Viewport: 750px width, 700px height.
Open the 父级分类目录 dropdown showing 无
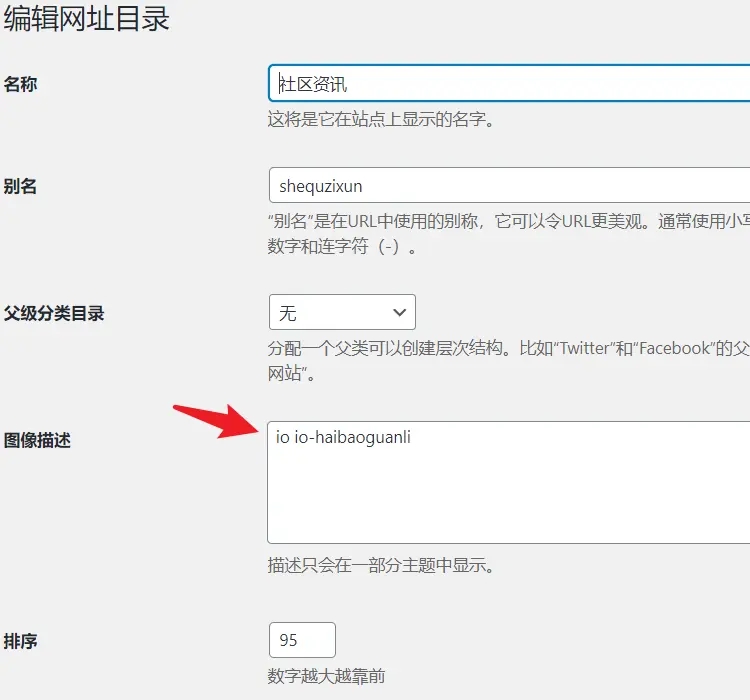tap(342, 313)
